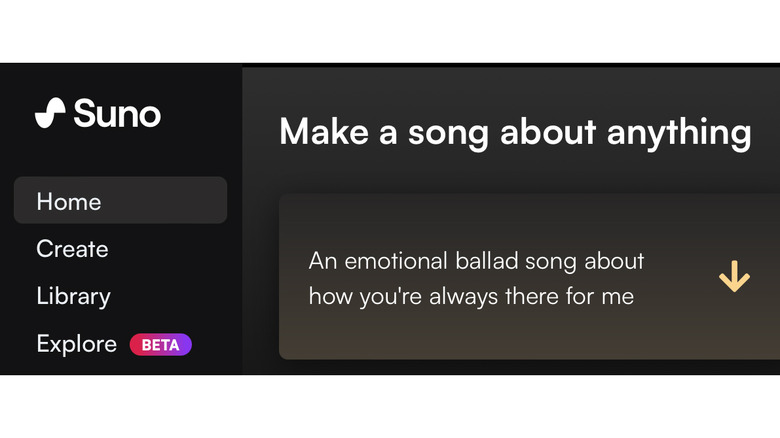The height and width of the screenshot is (438, 780).
Task: Click the word 'ballad' in the prompt
Action: click(484, 261)
